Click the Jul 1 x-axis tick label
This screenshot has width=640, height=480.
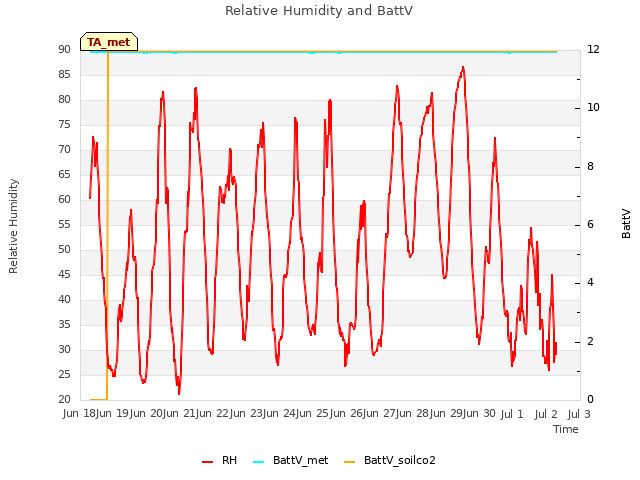tap(512, 413)
